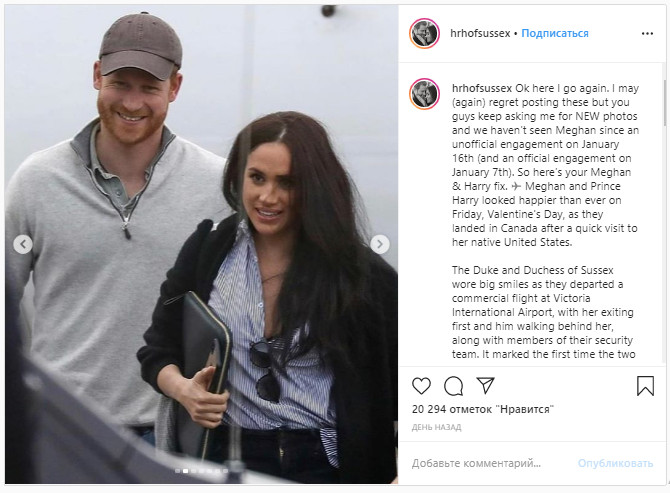Follow account via Подписаться link

(555, 33)
